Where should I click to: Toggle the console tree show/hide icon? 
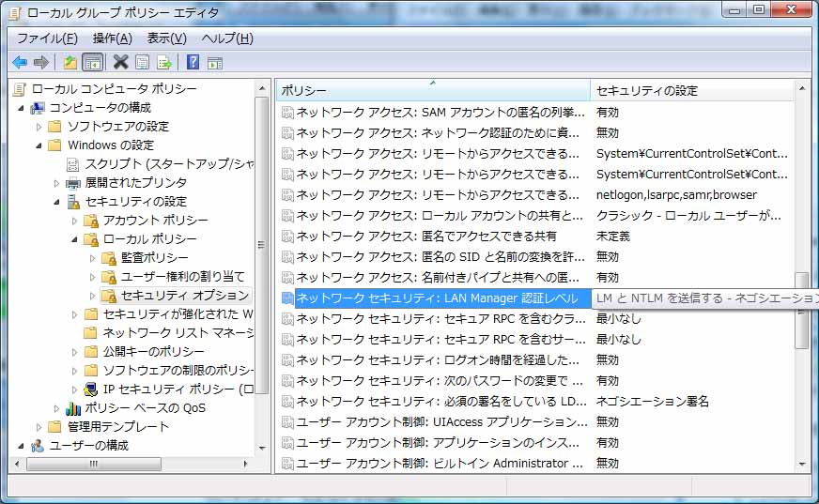(93, 63)
